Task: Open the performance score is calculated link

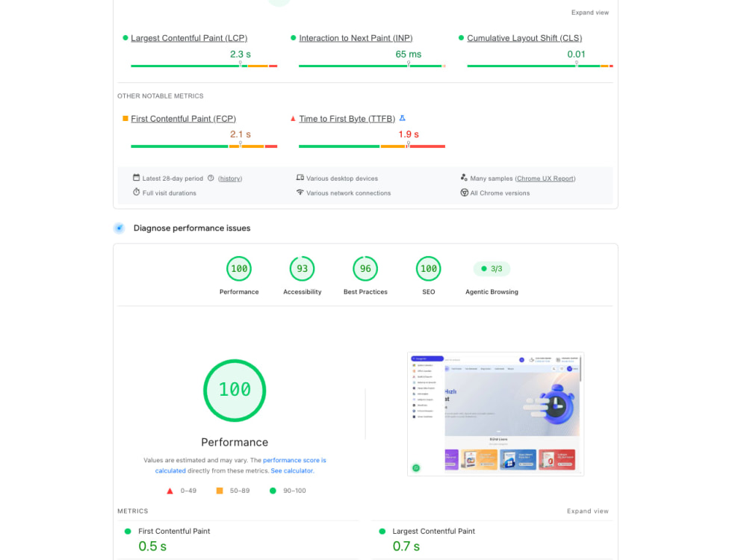Action: click(x=241, y=465)
